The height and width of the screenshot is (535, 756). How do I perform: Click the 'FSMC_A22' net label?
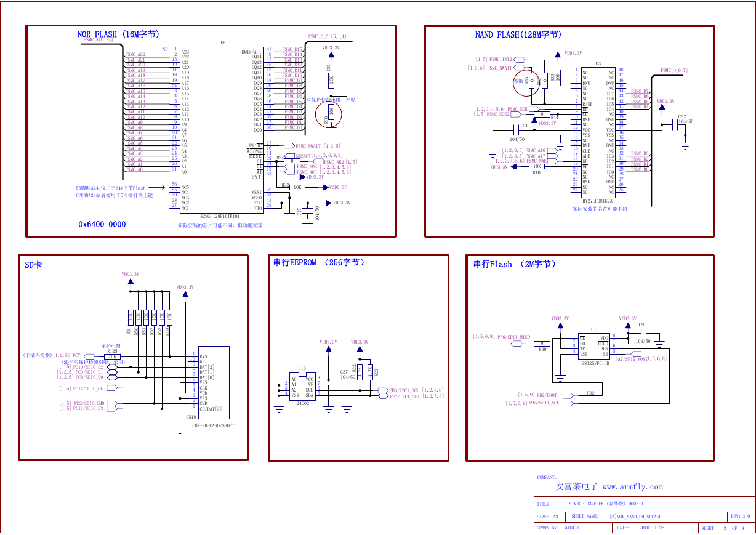click(x=135, y=54)
